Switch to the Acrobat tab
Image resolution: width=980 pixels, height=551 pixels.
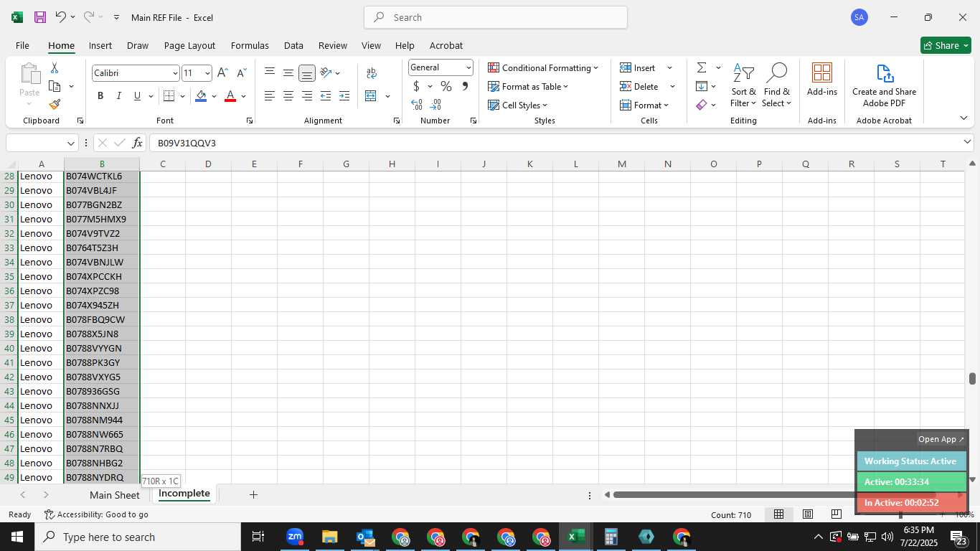(446, 45)
